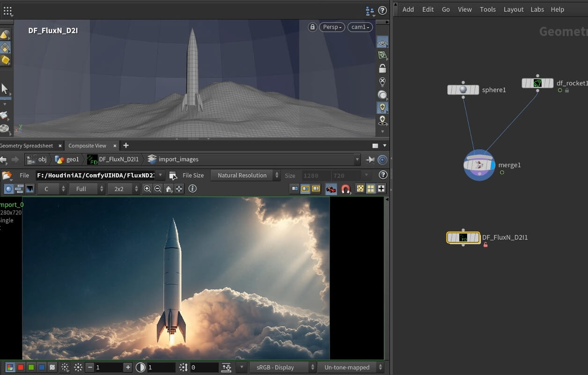The width and height of the screenshot is (588, 375).
Task: Click the app grid dots icon top-left
Action: [x=8, y=10]
